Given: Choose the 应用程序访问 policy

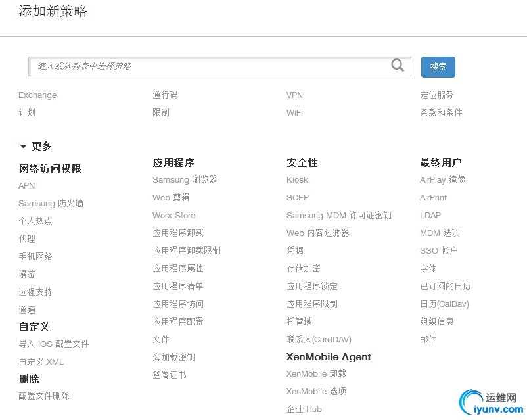Looking at the screenshot, I should (178, 304).
